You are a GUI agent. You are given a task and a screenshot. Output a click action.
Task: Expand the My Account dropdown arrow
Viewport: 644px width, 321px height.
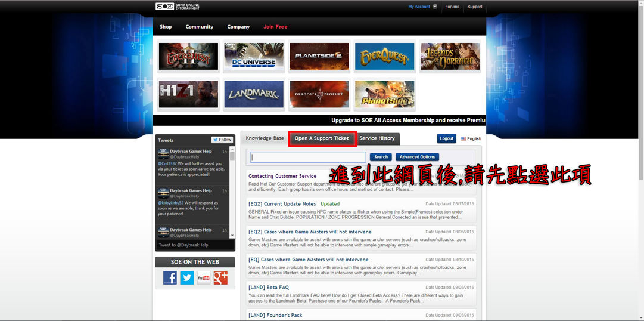click(x=435, y=7)
